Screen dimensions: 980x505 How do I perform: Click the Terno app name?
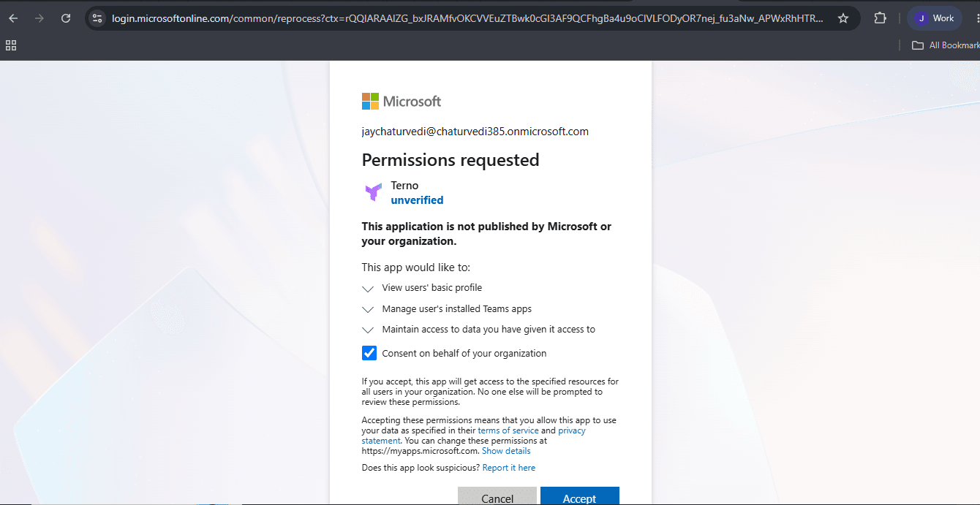tap(404, 186)
